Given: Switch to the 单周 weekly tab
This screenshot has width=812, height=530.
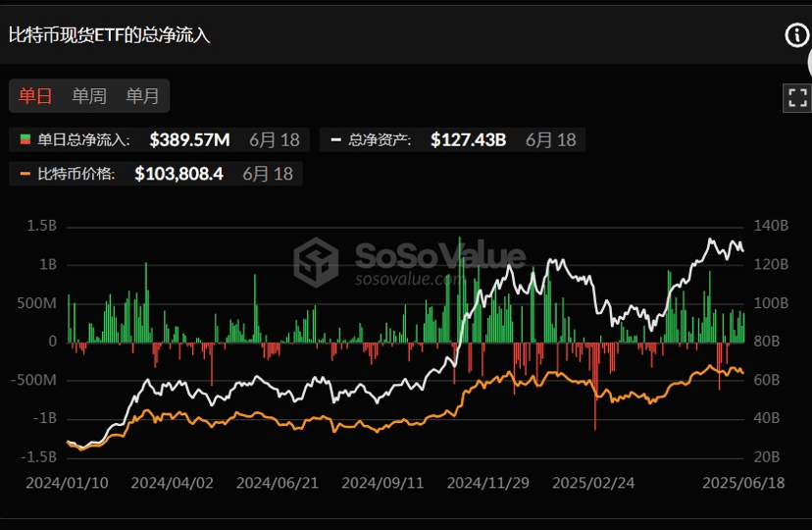Looking at the screenshot, I should point(89,96).
